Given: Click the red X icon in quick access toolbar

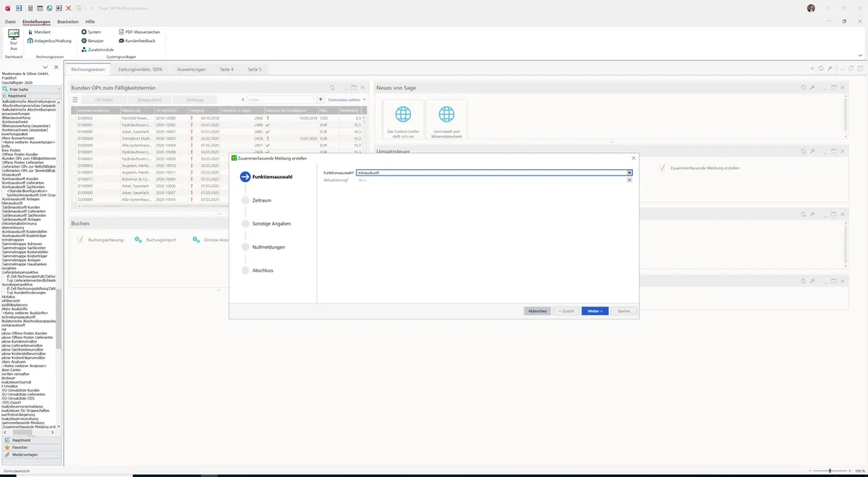Looking at the screenshot, I should pos(68,8).
